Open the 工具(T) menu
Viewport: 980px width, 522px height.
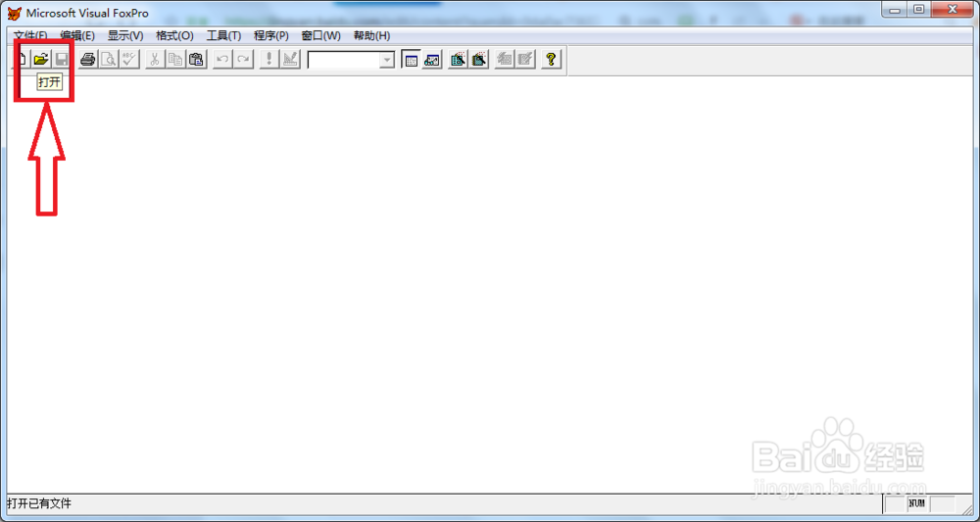tap(223, 35)
